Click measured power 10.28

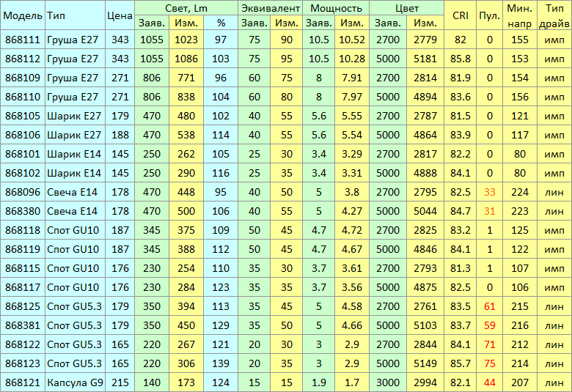pos(352,59)
